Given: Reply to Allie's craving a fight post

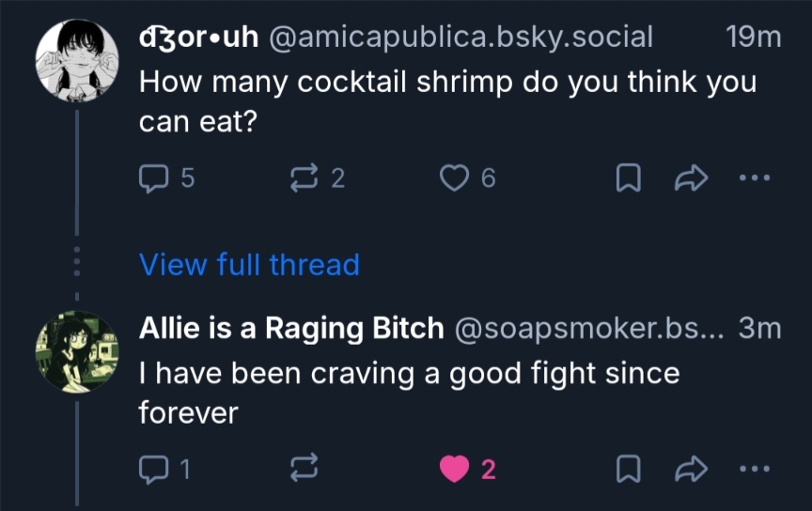Looking at the screenshot, I should [x=153, y=469].
